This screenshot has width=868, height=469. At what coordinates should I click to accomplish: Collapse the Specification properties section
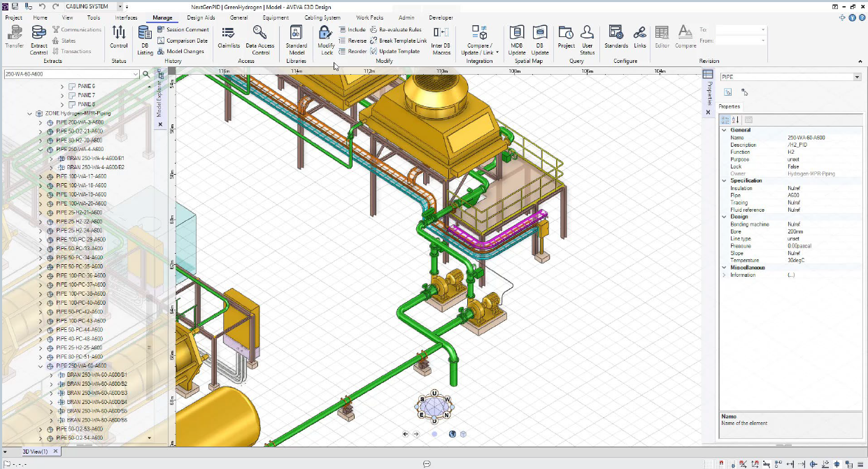pos(724,180)
